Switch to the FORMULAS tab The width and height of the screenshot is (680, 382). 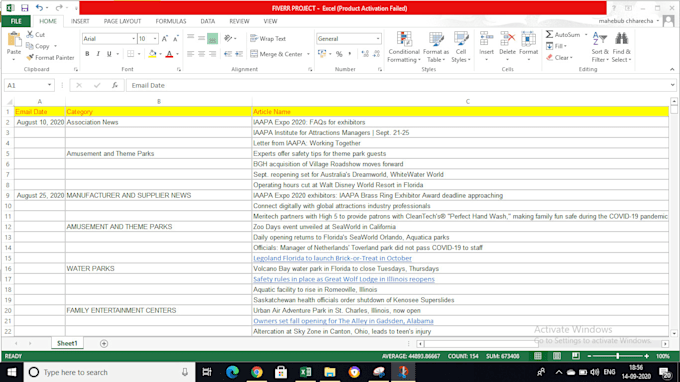(x=171, y=21)
